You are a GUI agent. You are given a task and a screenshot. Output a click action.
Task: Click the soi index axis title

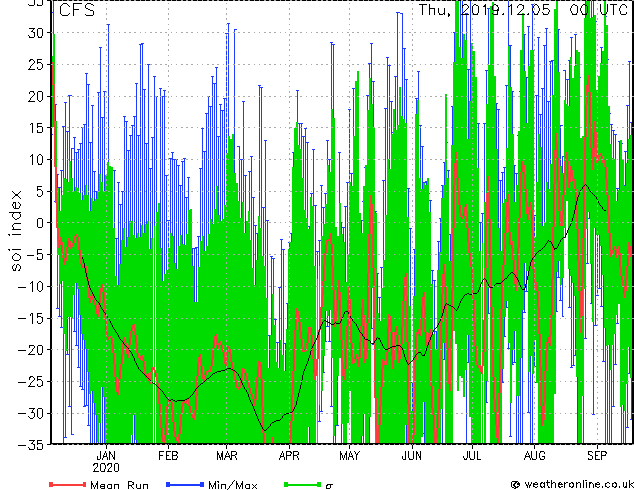pos(16,231)
